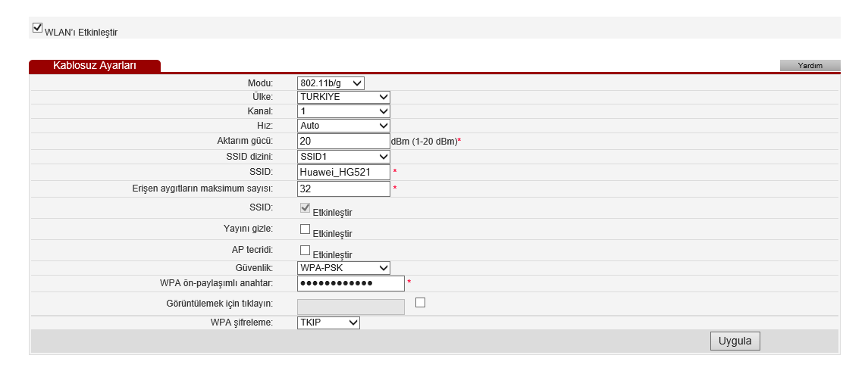Open the Güvenlik WPA-PSK dropdown
The width and height of the screenshot is (868, 374).
tap(343, 268)
